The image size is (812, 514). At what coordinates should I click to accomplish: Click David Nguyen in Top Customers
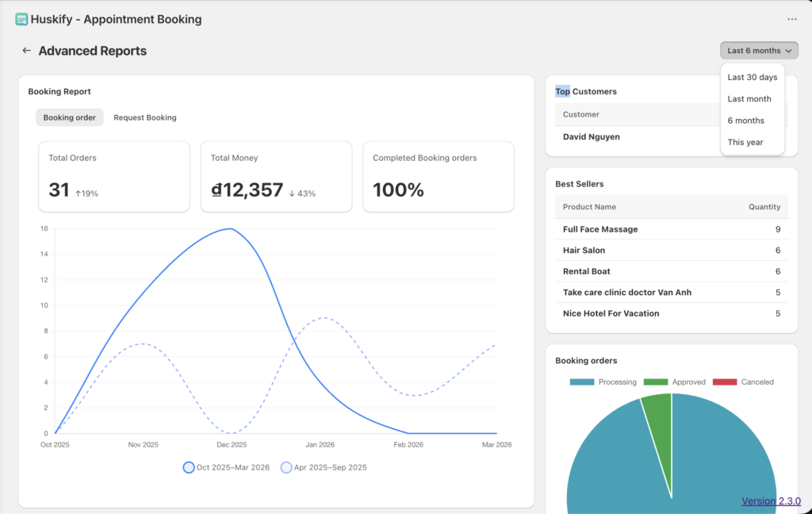click(x=592, y=136)
